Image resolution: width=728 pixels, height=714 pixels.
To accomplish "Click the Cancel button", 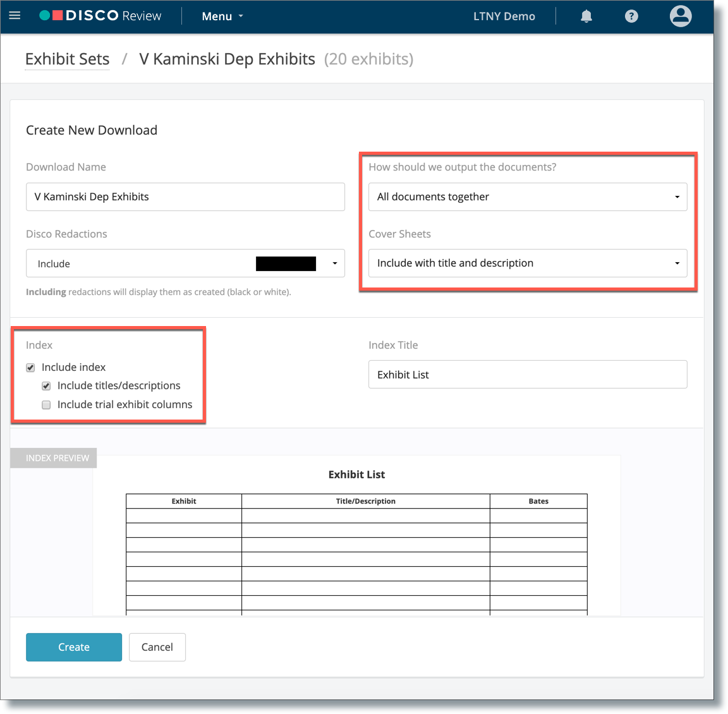I will (157, 647).
